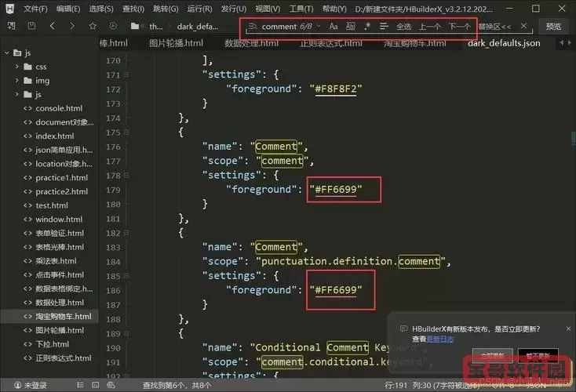Click 全选 to select all matches
The height and width of the screenshot is (392, 576).
pyautogui.click(x=403, y=27)
